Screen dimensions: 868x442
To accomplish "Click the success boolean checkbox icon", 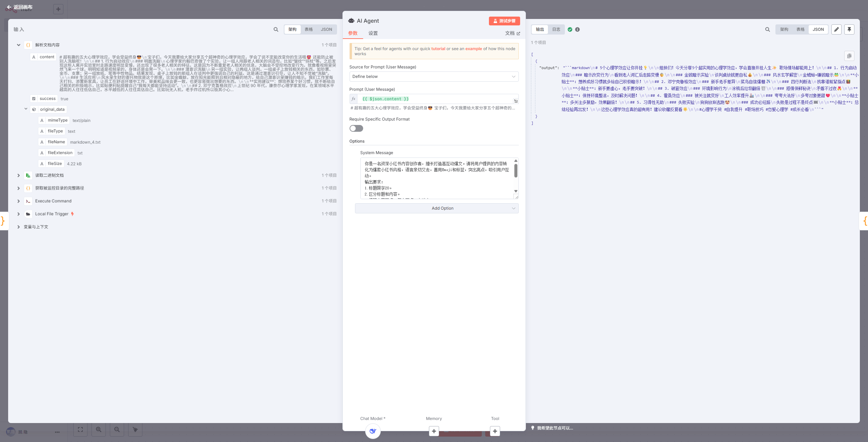I will pos(34,99).
